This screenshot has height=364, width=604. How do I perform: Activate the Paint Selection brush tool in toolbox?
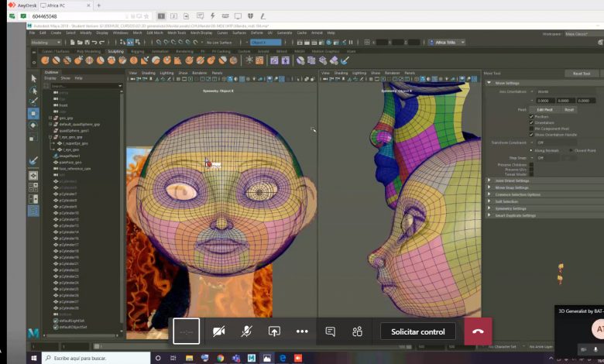click(x=33, y=101)
